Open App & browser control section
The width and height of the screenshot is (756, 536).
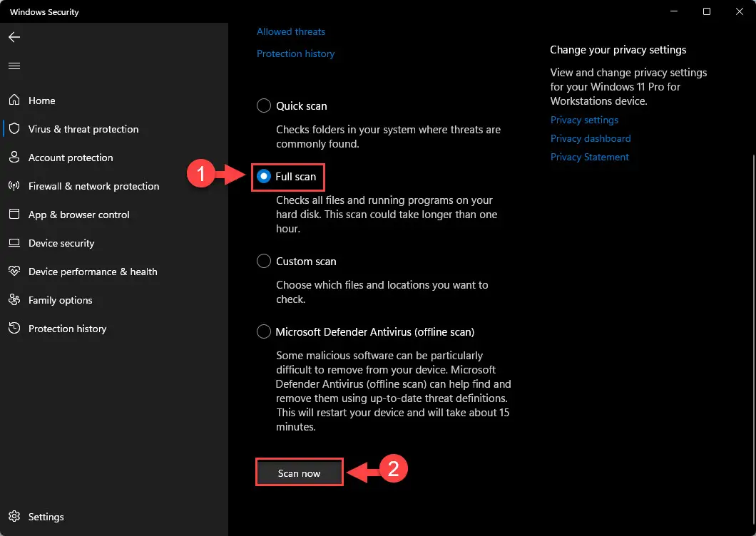78,215
